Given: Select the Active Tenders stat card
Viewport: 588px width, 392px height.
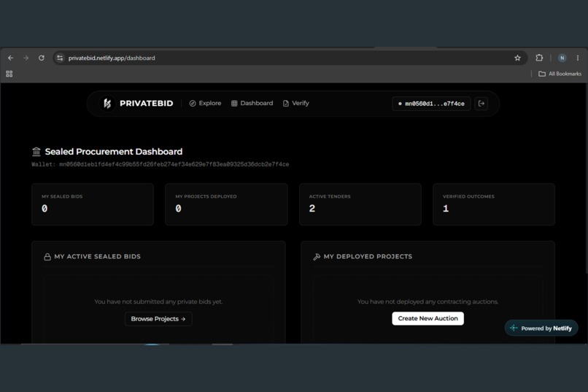Looking at the screenshot, I should [360, 204].
